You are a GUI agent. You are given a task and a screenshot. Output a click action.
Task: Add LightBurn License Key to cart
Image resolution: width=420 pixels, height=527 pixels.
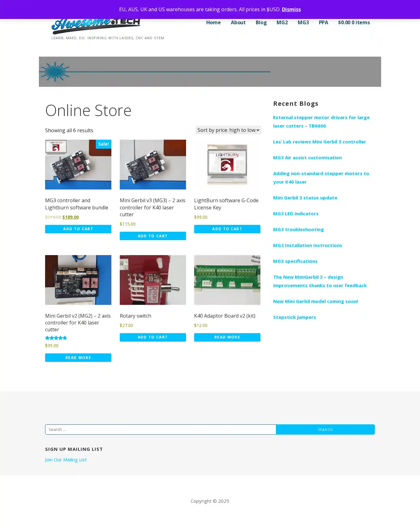pyautogui.click(x=227, y=229)
